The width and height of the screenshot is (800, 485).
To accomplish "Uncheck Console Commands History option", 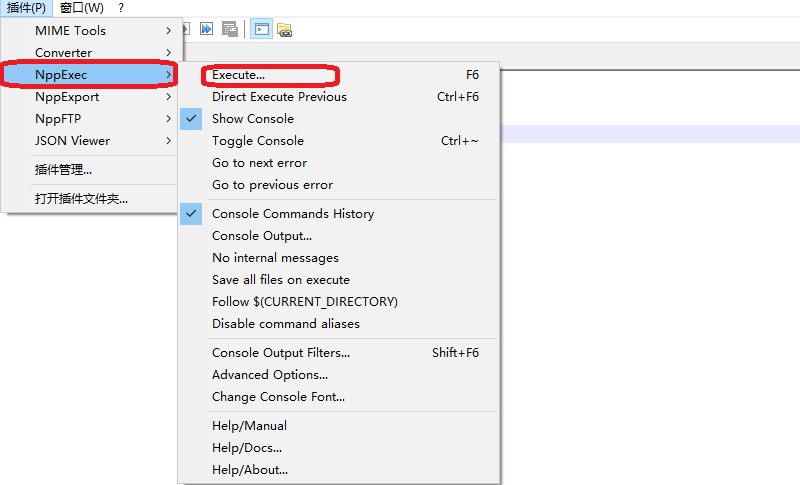I will (x=339, y=214).
